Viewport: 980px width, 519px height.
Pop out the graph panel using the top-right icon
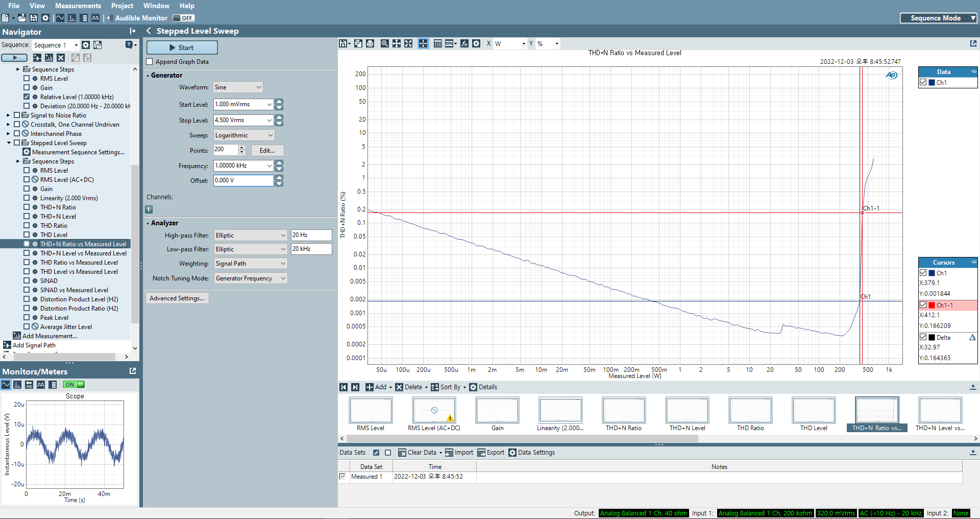click(973, 43)
